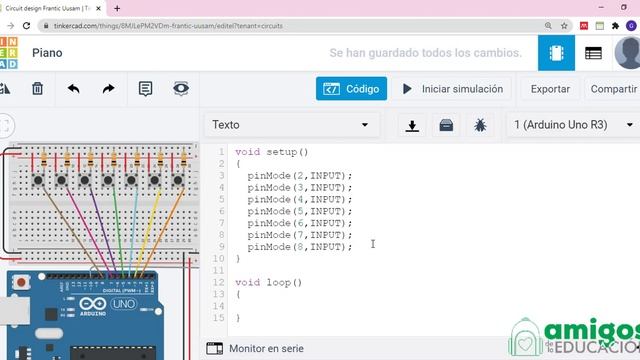Viewport: 640px width, 360px height.
Task: Click the mirror/flip tool icon
Action: pos(5,89)
